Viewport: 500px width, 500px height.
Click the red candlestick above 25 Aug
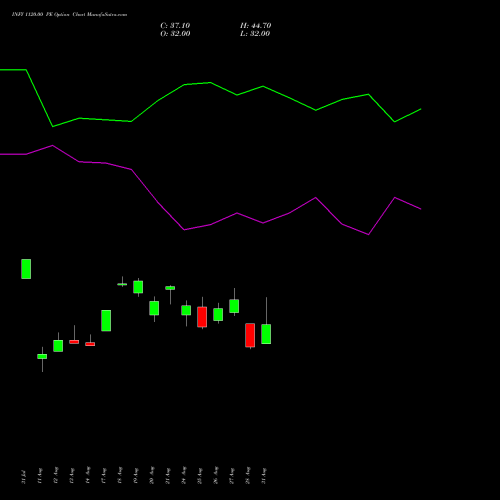click(x=202, y=317)
